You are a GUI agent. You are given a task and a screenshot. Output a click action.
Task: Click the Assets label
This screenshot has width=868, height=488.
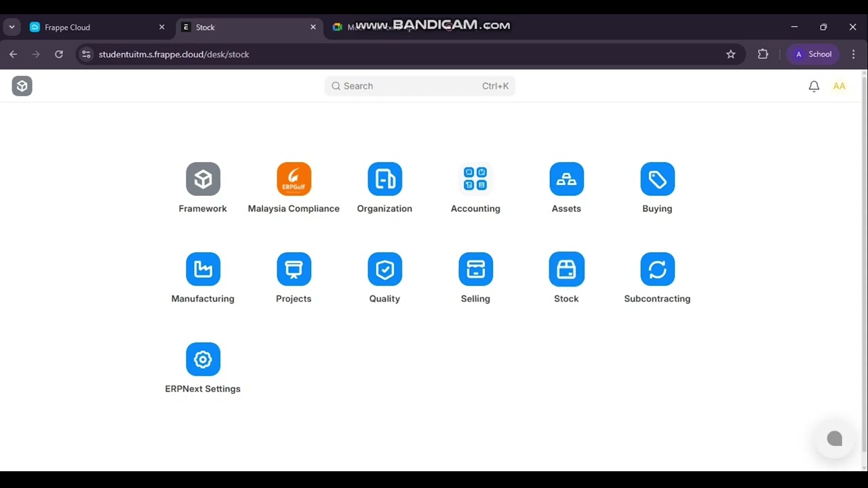(566, 209)
